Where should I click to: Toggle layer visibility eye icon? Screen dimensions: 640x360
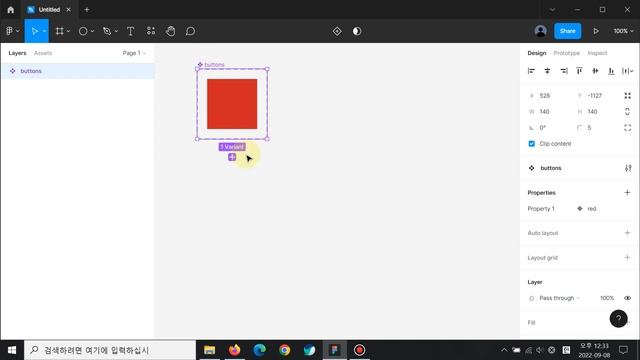[x=627, y=298]
